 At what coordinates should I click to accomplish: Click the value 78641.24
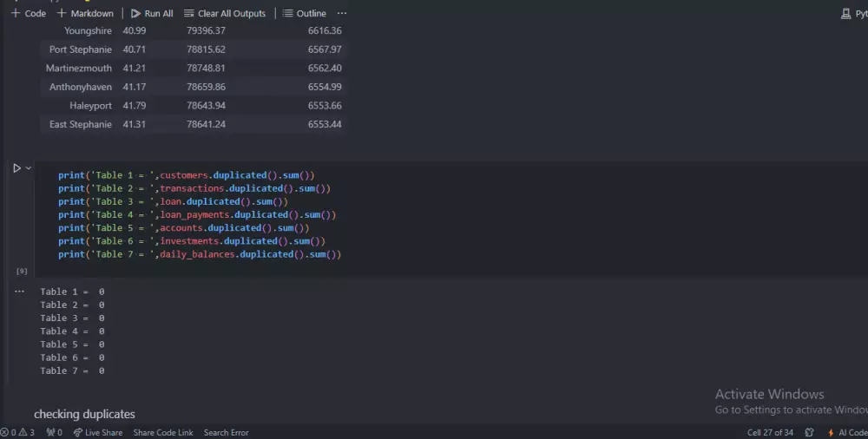pos(206,125)
